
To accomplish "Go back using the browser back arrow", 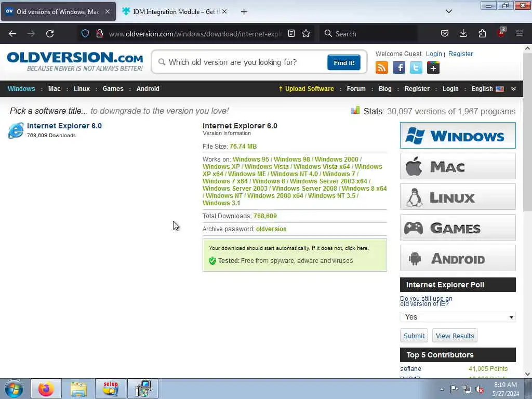I will coord(12,34).
